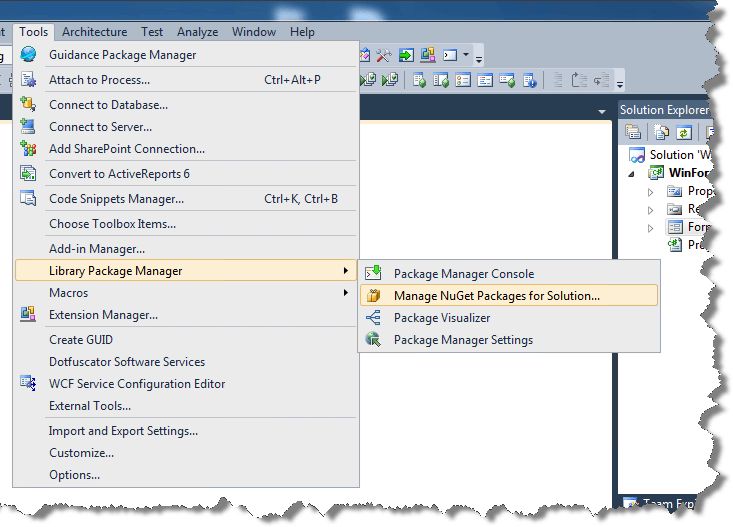Choose Add SharePoint Connection entry
The width and height of the screenshot is (733, 527).
186,149
